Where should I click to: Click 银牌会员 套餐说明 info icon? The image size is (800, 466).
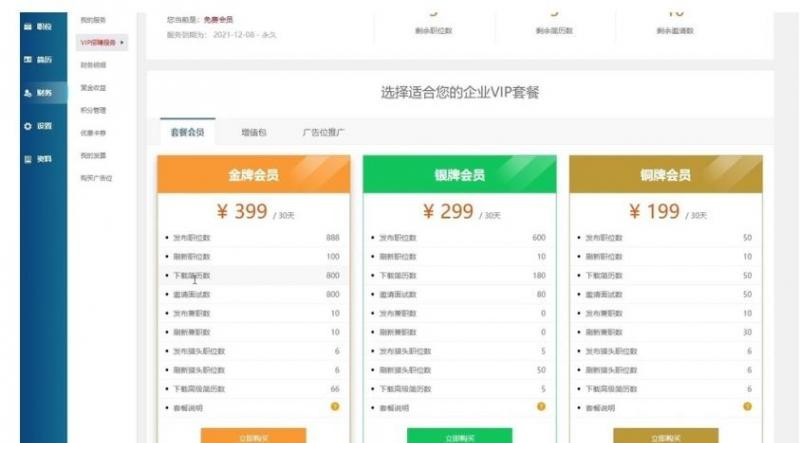(541, 406)
